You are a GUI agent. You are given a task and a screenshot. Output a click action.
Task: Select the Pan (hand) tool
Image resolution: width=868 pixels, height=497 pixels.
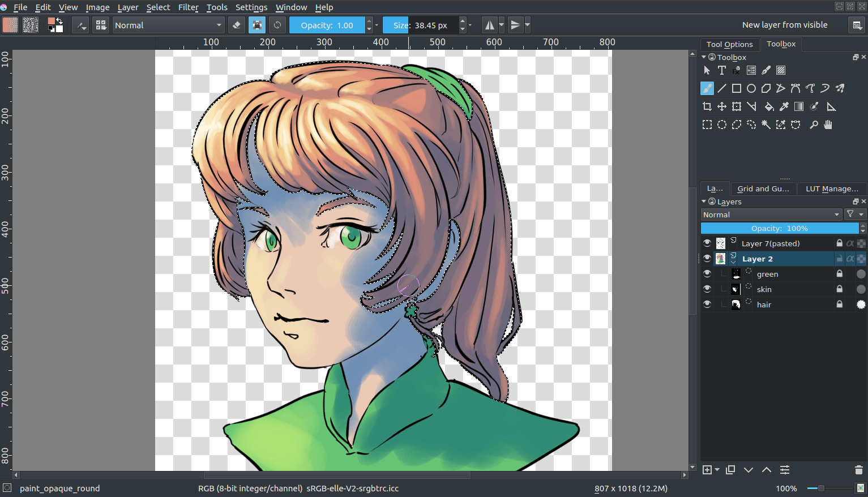click(x=829, y=125)
